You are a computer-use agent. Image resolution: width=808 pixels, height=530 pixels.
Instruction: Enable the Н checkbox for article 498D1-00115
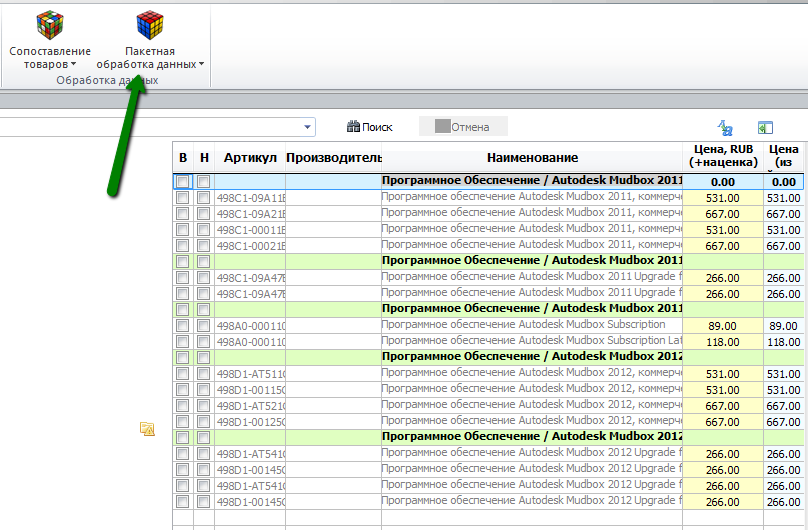coord(204,389)
